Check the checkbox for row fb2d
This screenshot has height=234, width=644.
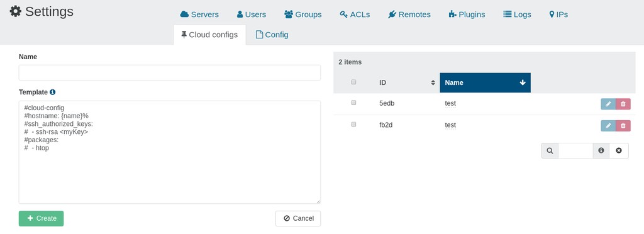click(353, 125)
